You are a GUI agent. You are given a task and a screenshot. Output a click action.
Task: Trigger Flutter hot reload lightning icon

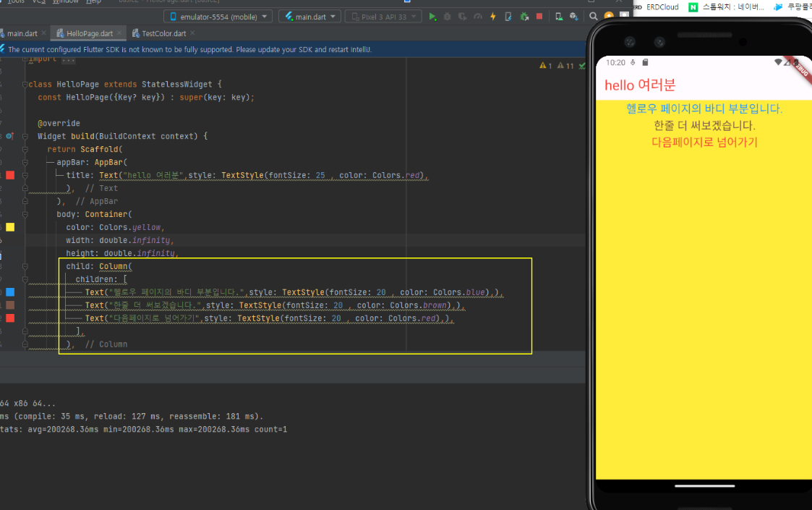493,17
